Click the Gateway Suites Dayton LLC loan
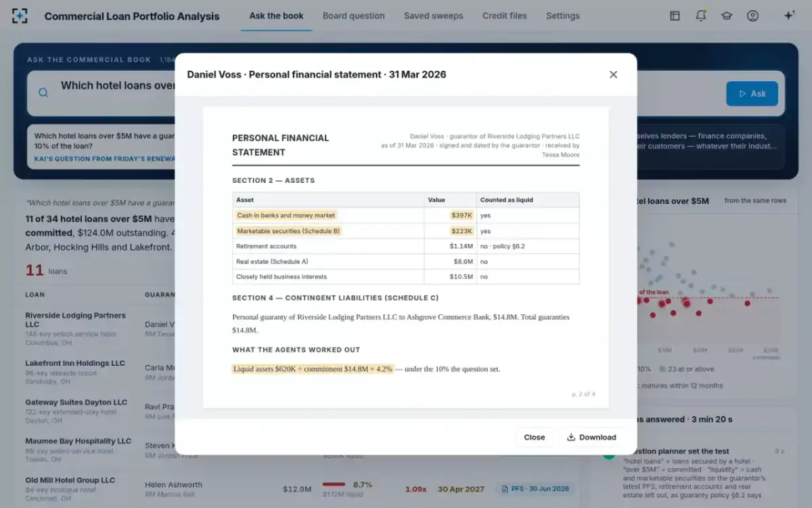 [x=76, y=402]
